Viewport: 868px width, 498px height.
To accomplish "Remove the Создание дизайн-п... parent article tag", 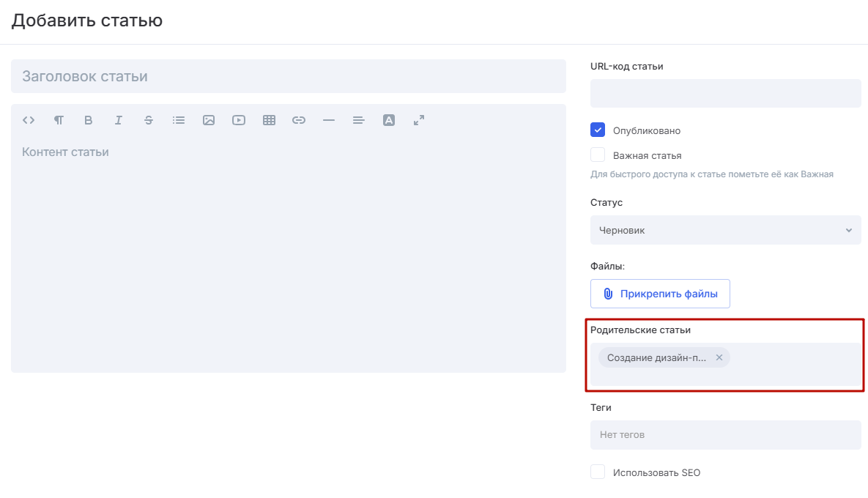I will tap(719, 357).
